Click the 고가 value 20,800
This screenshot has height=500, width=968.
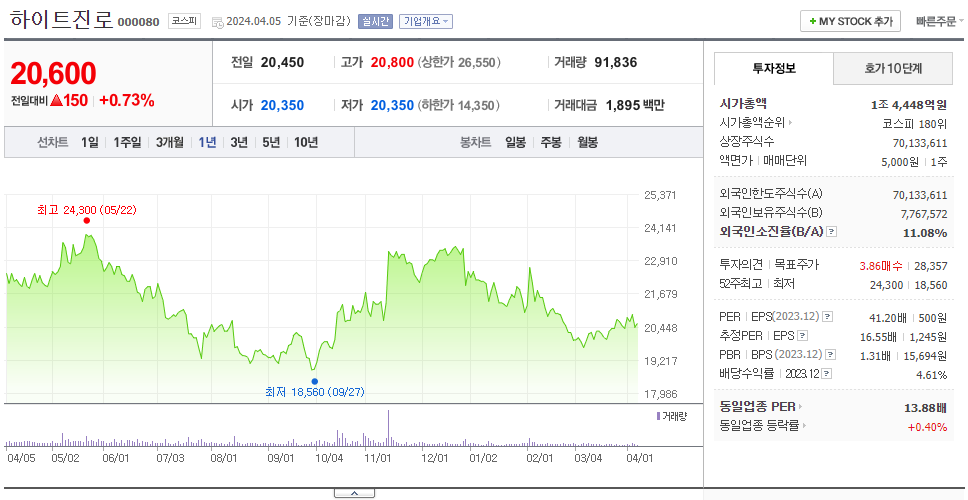click(392, 62)
